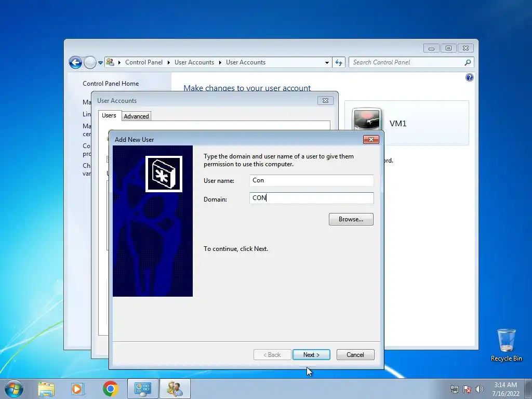Open Windows Explorer from the taskbar
Screen dimensions: 532x399
[46, 389]
